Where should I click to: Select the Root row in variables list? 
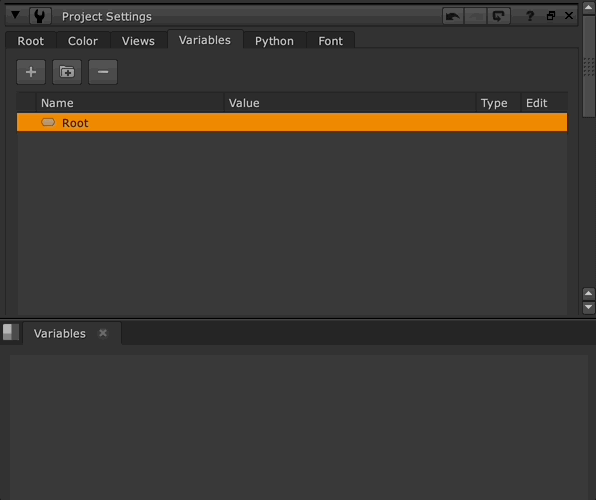coord(292,122)
